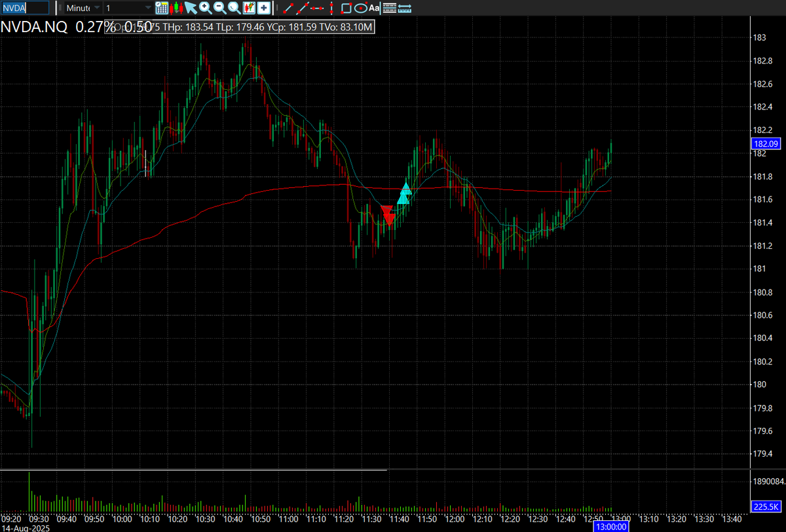Click the 14-Aug-2025 date label

[25, 527]
